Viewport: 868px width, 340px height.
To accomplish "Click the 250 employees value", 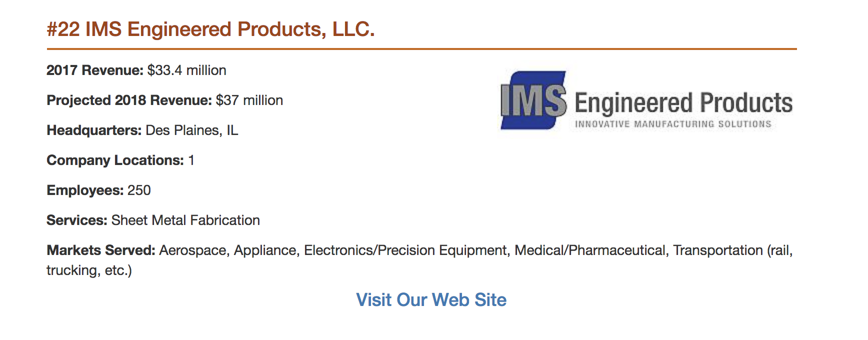I will pos(139,190).
